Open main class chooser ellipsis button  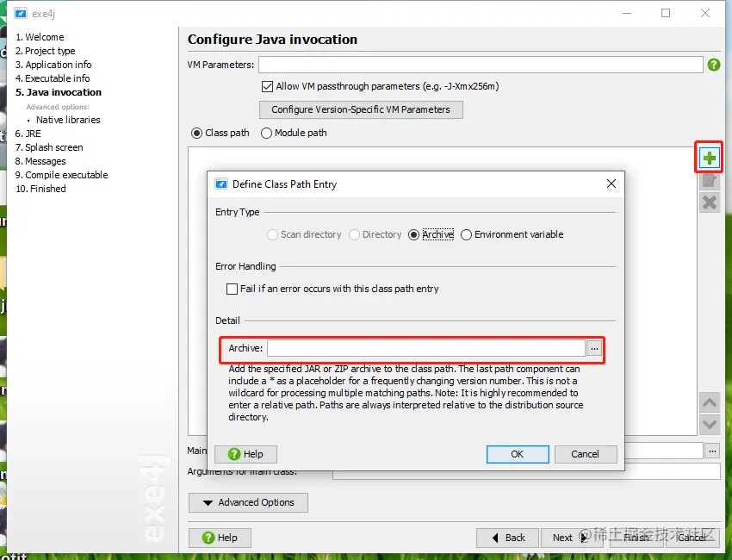[712, 451]
